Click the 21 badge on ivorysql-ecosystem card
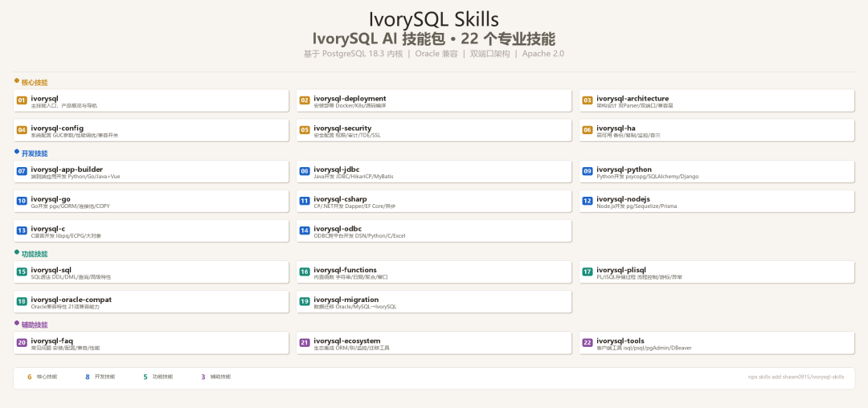868x408 pixels. pos(305,343)
